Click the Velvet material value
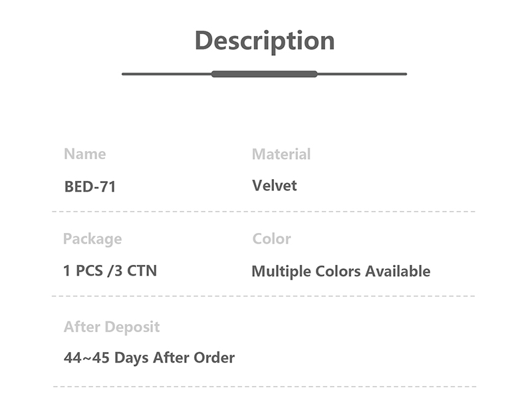This screenshot has height=406, width=532. pos(275,186)
